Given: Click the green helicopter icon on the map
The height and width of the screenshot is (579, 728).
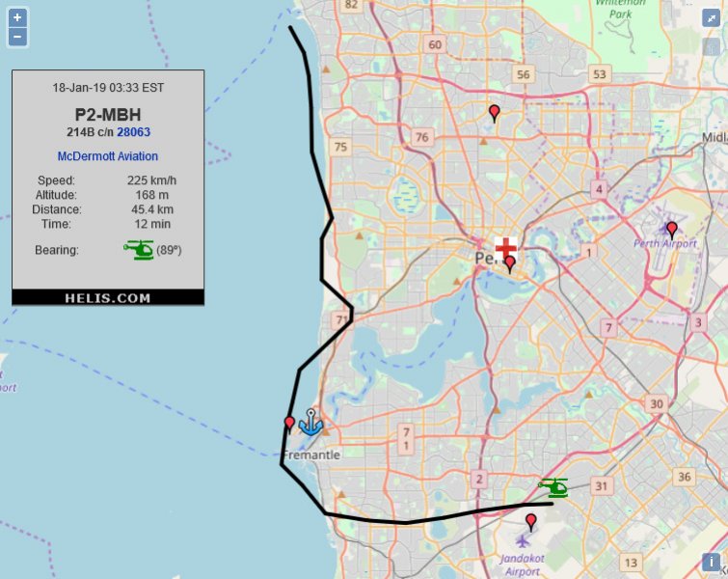Looking at the screenshot, I should (553, 487).
